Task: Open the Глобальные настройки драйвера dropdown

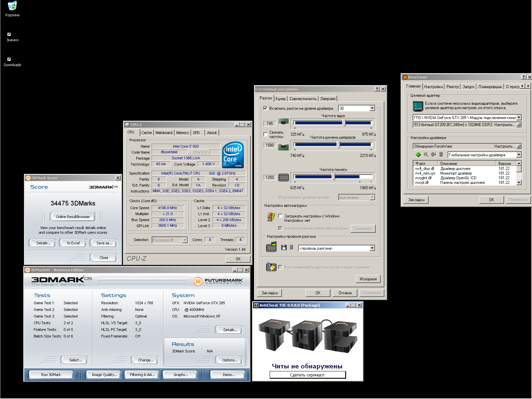Action: (x=519, y=155)
